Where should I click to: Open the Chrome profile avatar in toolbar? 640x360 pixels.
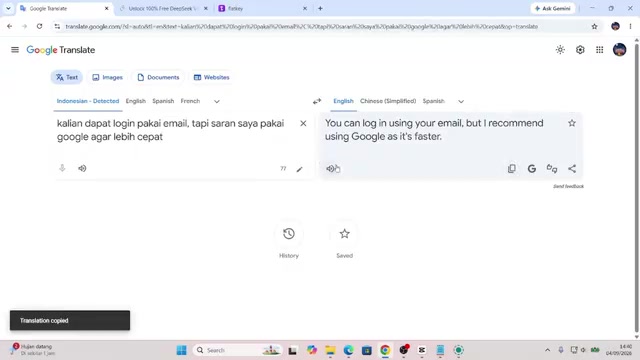pos(615,27)
